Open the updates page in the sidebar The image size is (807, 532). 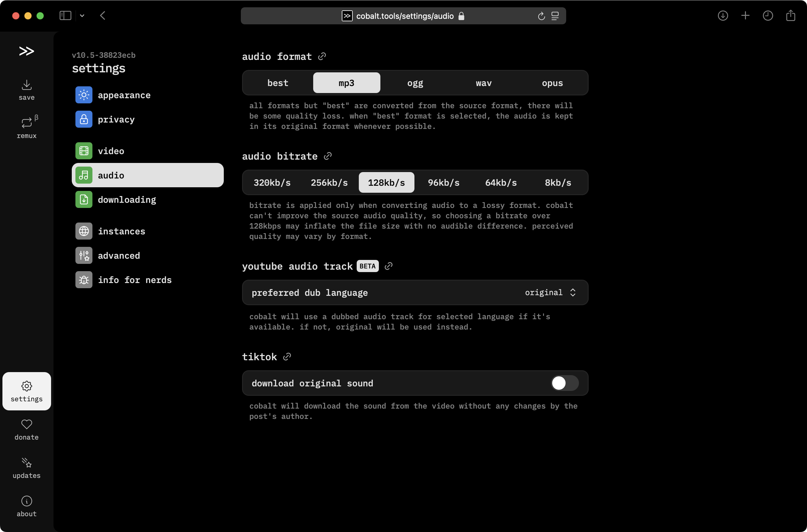click(26, 468)
